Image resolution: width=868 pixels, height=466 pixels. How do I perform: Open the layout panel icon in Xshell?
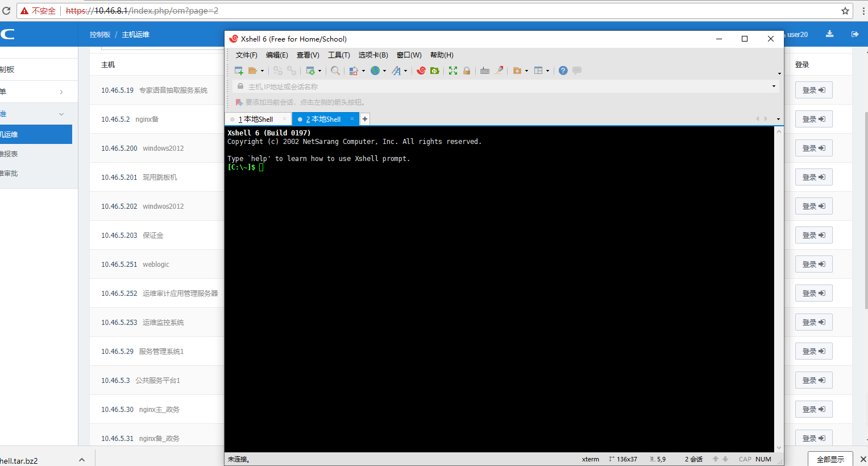tap(538, 71)
